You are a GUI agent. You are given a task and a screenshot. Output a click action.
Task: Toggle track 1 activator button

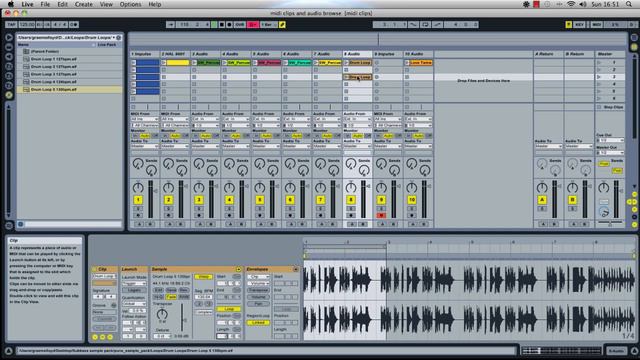click(138, 200)
